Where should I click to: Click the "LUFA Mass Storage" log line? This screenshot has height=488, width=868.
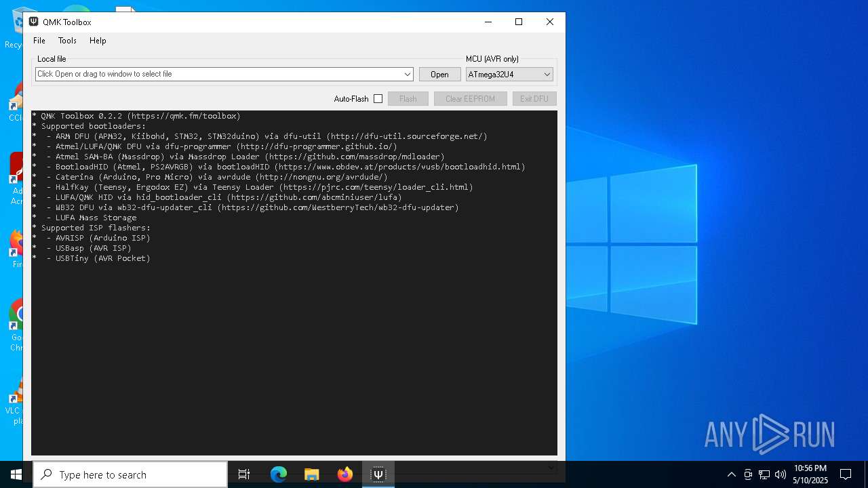(x=84, y=218)
